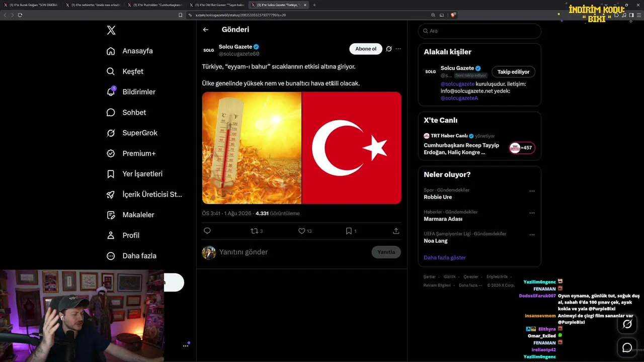This screenshot has height=362, width=644.
Task: Go to Yer İşaretleri bookmarks
Action: click(x=134, y=174)
